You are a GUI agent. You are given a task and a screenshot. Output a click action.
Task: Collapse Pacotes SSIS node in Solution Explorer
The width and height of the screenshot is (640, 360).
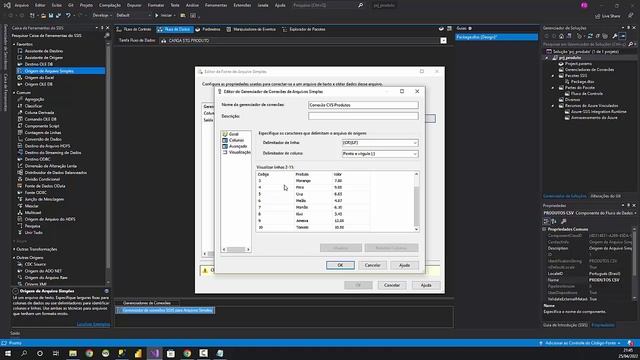(553, 76)
